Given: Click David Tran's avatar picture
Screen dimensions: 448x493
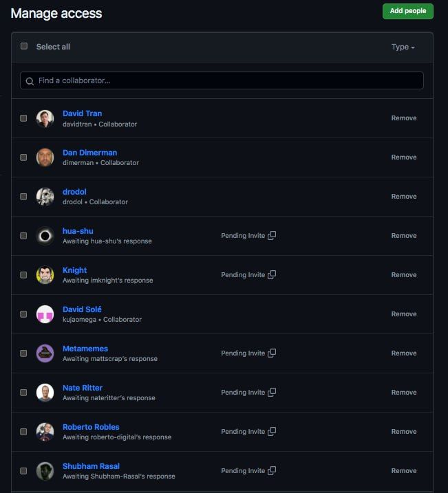Looking at the screenshot, I should 45,118.
